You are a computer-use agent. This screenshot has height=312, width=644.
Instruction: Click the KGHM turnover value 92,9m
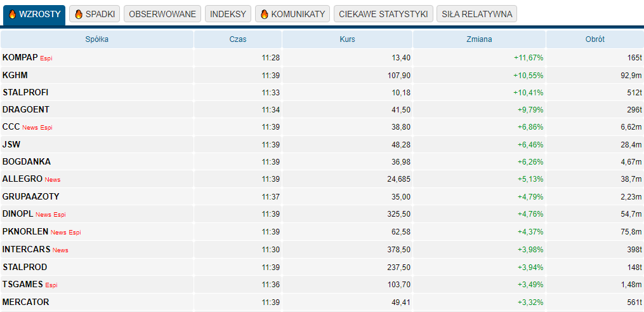click(632, 76)
